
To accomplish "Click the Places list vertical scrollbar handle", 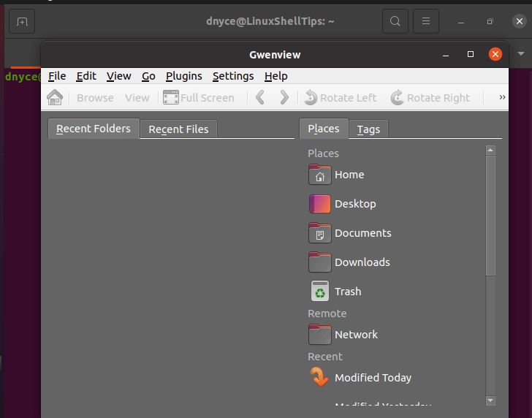I will pos(490,216).
